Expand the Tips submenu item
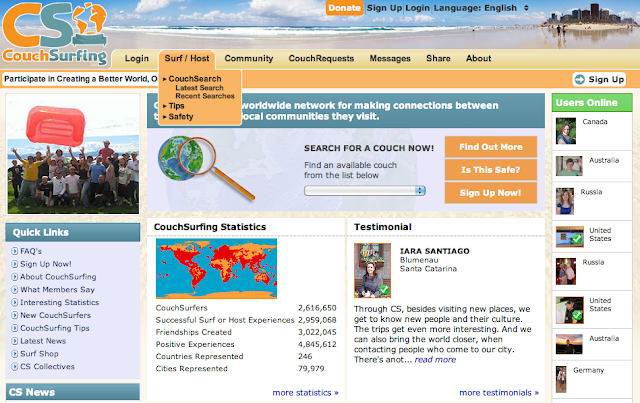This screenshot has width=640, height=403. click(x=174, y=106)
